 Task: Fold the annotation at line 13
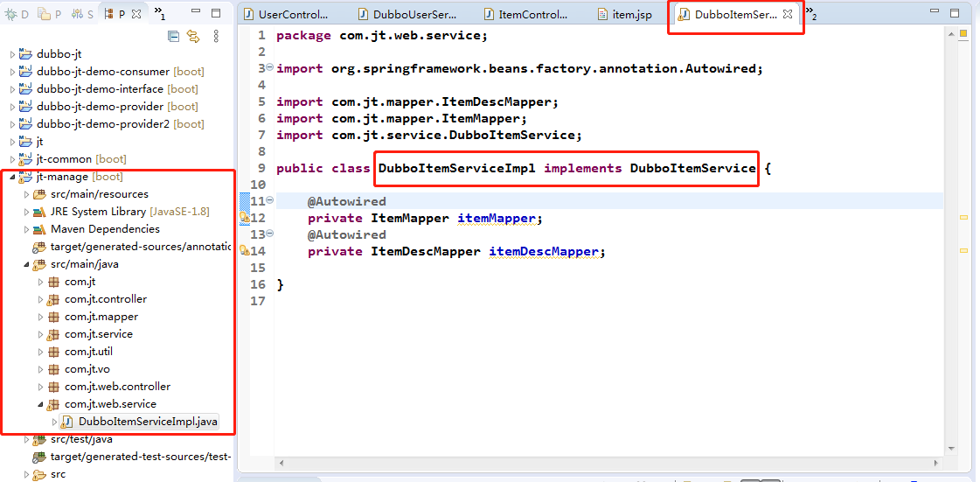[269, 234]
